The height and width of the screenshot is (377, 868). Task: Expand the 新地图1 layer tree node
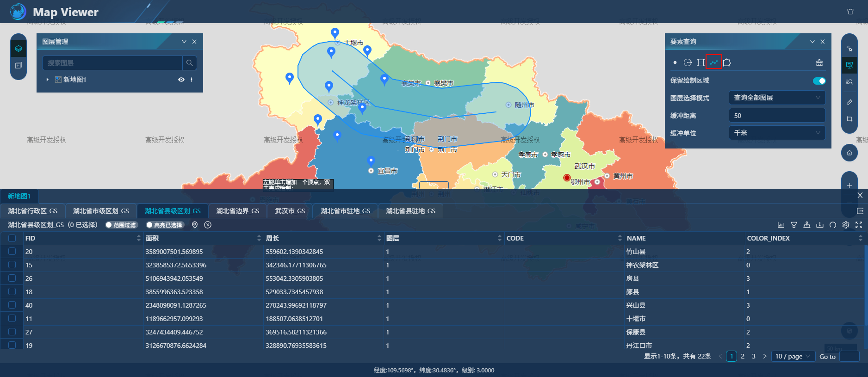47,80
